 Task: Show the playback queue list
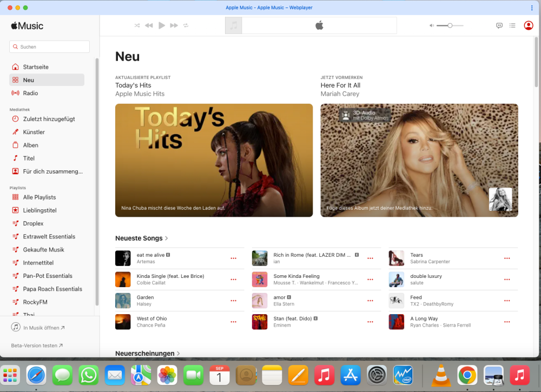coord(512,25)
